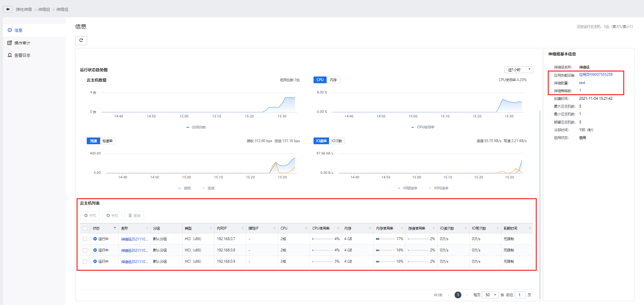The height and width of the screenshot is (305, 644).
Task: Sort by 类型 column arrow
Action: (211, 228)
